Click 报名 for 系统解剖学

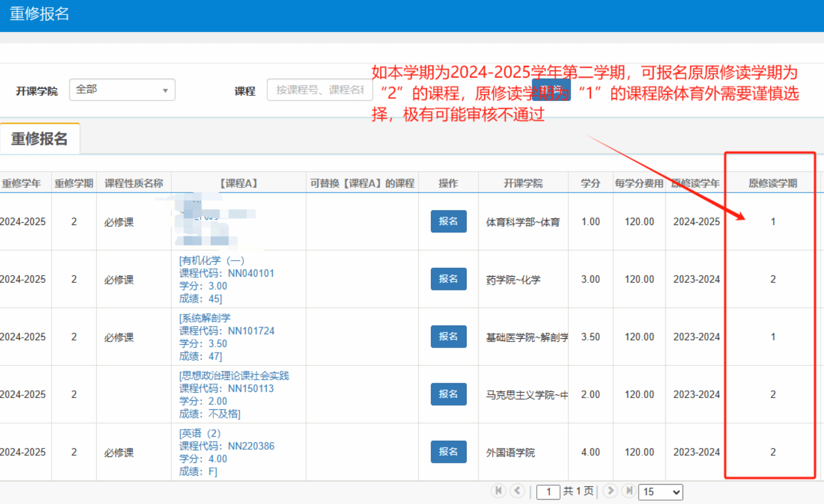tap(448, 337)
